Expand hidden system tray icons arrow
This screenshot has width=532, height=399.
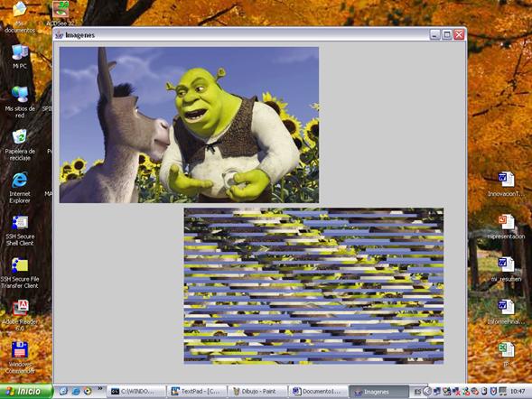tap(427, 392)
